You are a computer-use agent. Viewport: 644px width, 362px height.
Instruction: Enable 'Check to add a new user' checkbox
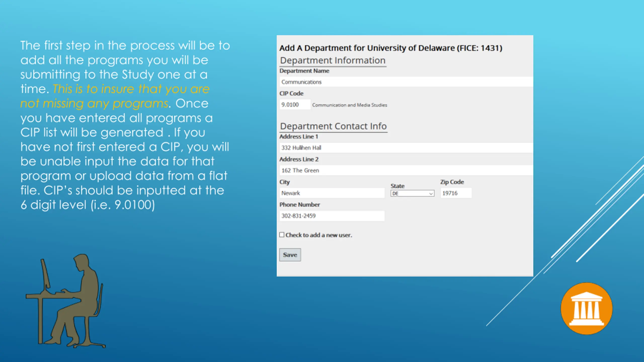[282, 235]
